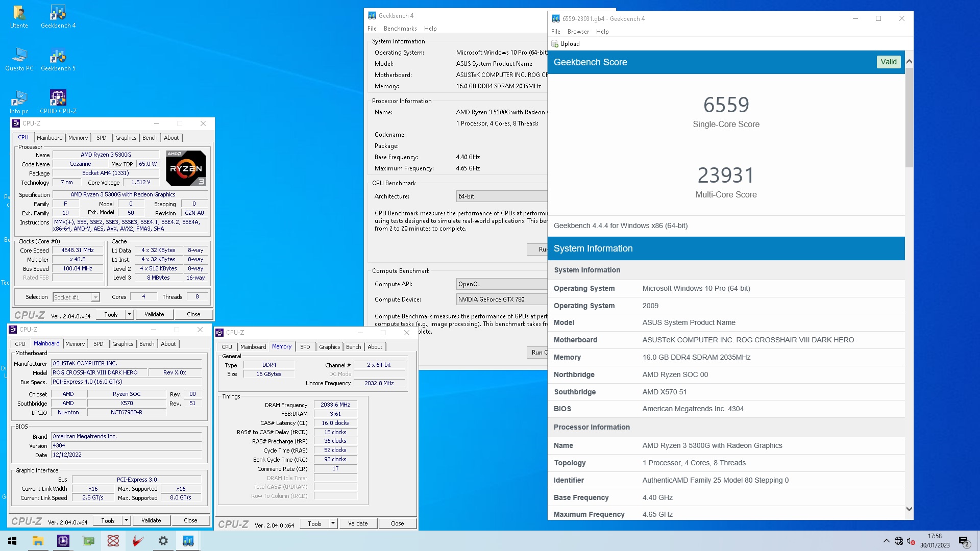Open the notification center icon
Image resolution: width=980 pixels, height=551 pixels.
964,541
